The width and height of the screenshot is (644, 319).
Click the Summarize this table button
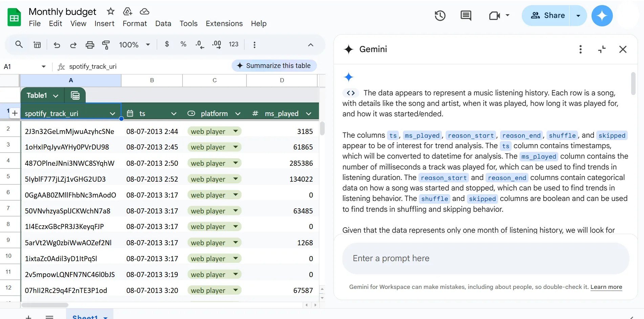click(274, 66)
